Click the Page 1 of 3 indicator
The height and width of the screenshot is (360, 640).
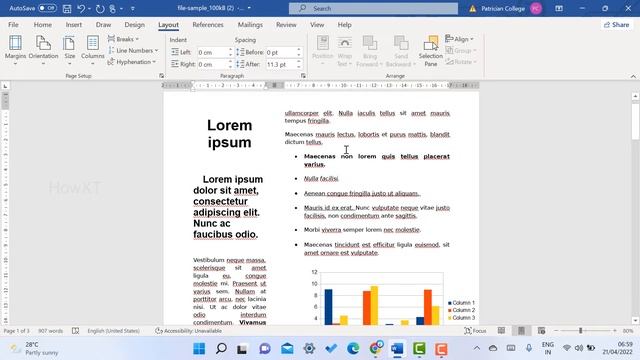17,331
